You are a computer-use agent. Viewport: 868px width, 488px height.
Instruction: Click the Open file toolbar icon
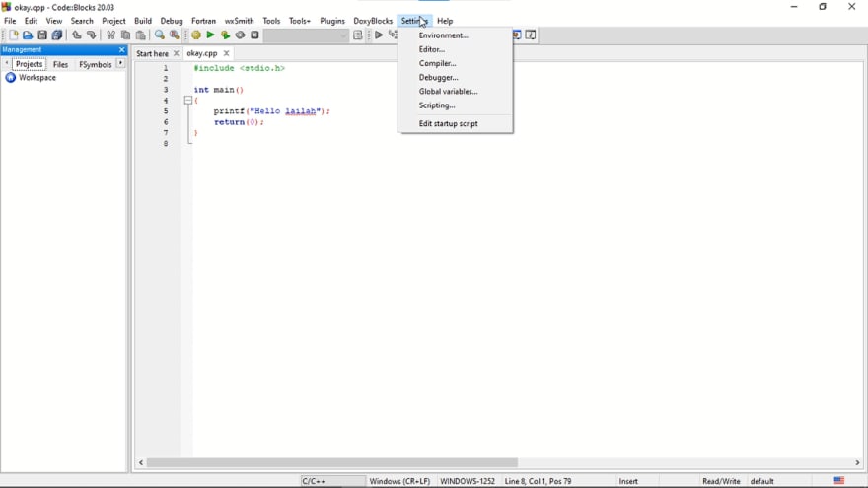tap(28, 35)
